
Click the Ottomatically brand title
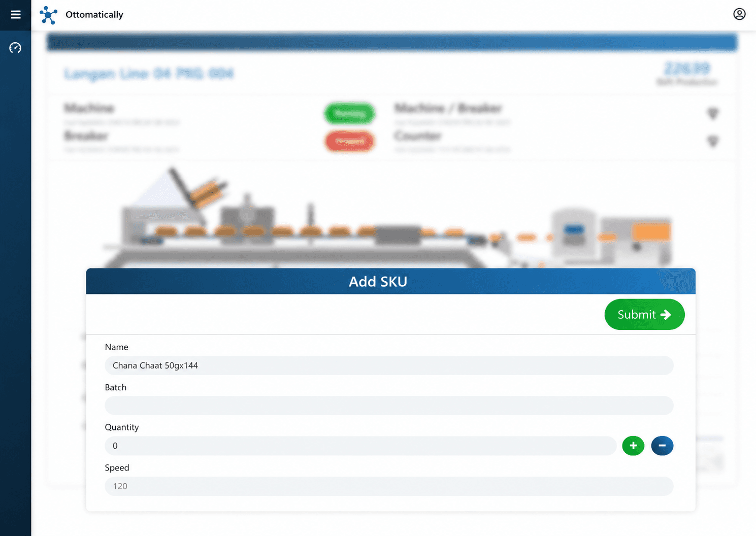point(94,15)
